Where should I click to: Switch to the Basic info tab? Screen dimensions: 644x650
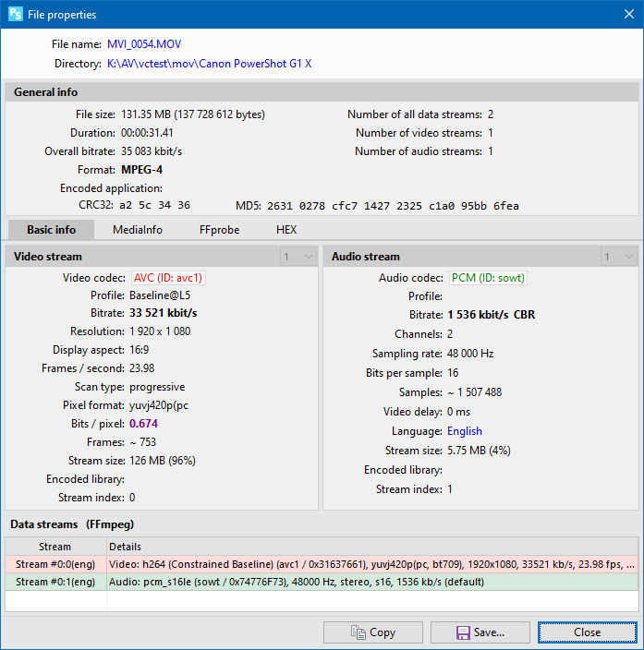pos(51,230)
